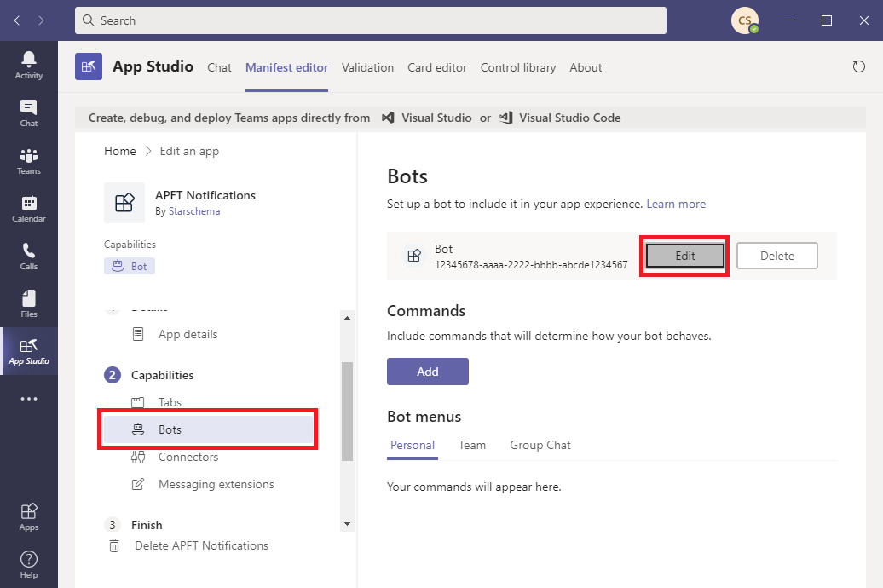Click the scroll down arrow of the navigation list
This screenshot has width=883, height=588.
pos(348,524)
